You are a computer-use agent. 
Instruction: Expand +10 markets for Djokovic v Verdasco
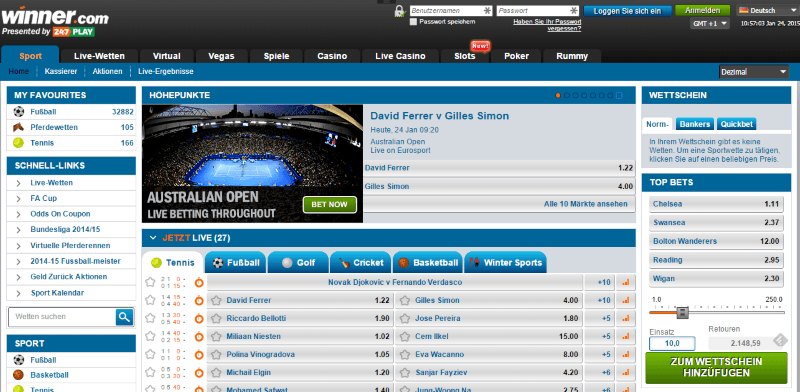(599, 282)
